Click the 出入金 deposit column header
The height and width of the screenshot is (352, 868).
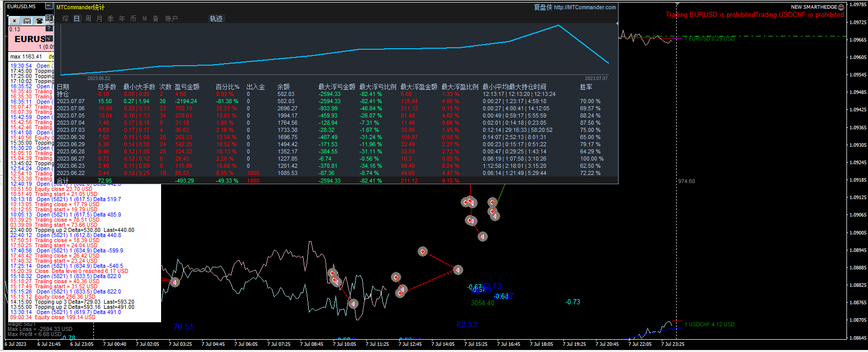(255, 87)
